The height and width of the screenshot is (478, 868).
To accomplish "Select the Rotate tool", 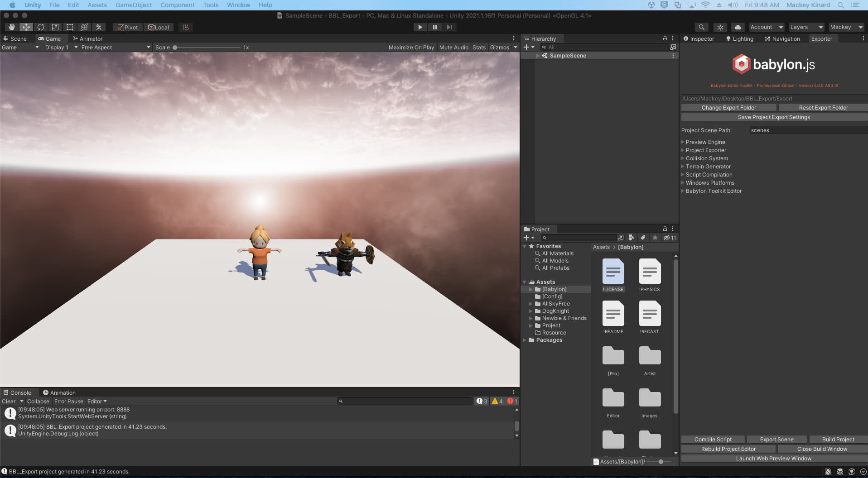I will (x=41, y=27).
